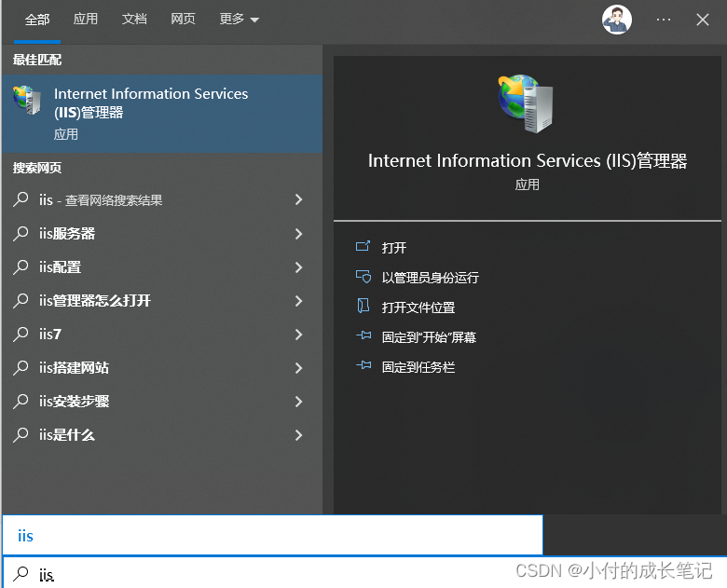The height and width of the screenshot is (588, 727).
Task: Expand arrow for iis配置
Action: click(x=298, y=267)
